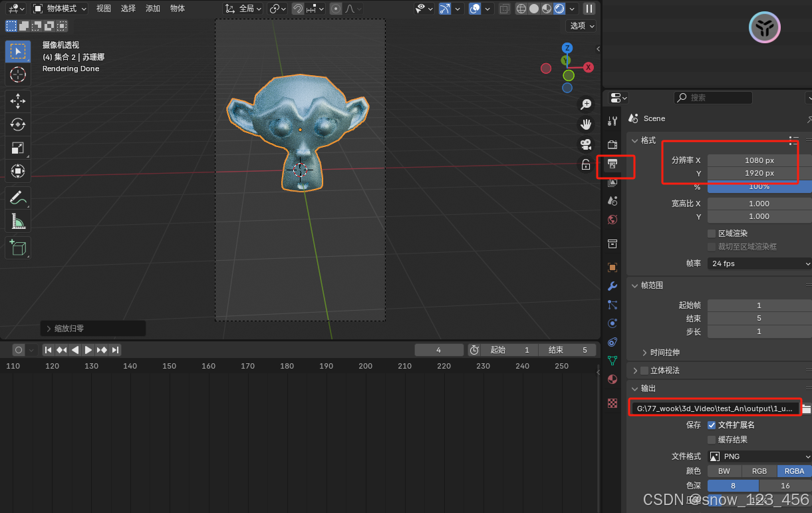The width and height of the screenshot is (812, 513).
Task: Enable the 缓存结果 checkbox
Action: click(x=712, y=439)
